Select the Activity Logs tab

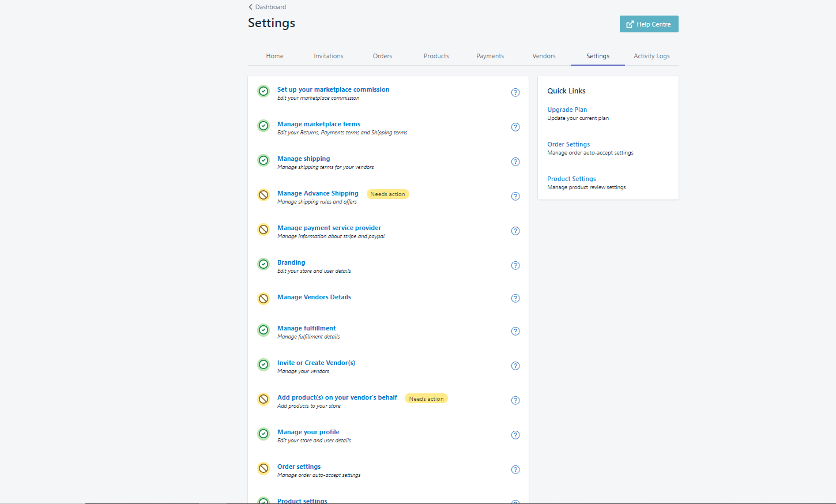652,56
